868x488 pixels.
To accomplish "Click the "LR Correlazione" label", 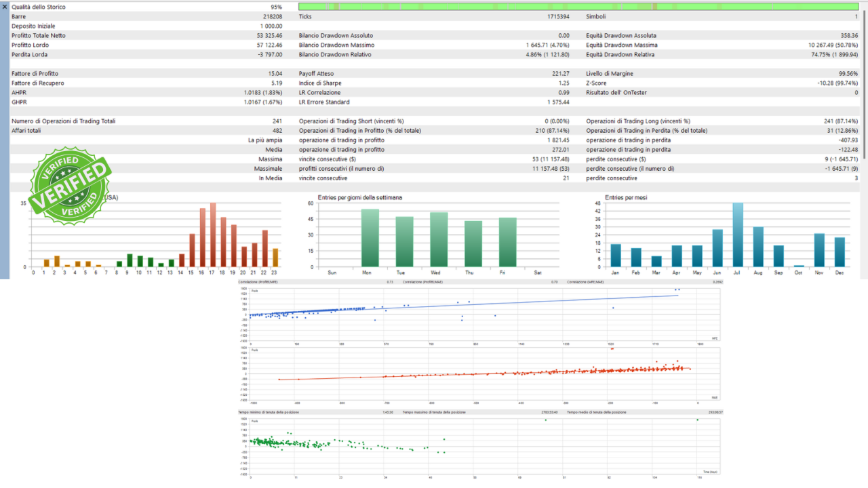I will tap(320, 92).
